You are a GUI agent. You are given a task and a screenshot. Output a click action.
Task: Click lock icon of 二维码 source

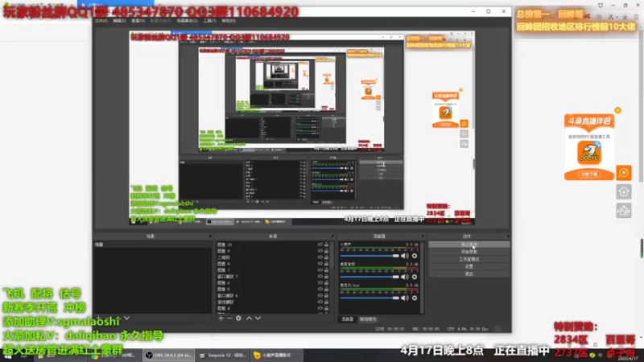pyautogui.click(x=327, y=257)
